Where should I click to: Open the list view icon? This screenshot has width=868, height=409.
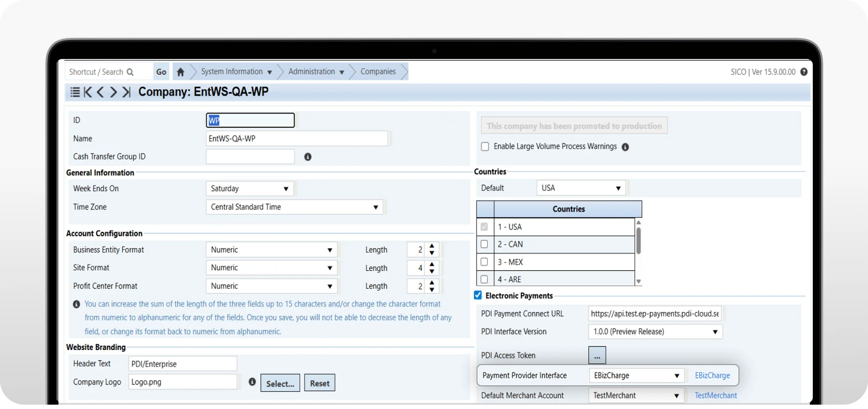pos(75,92)
